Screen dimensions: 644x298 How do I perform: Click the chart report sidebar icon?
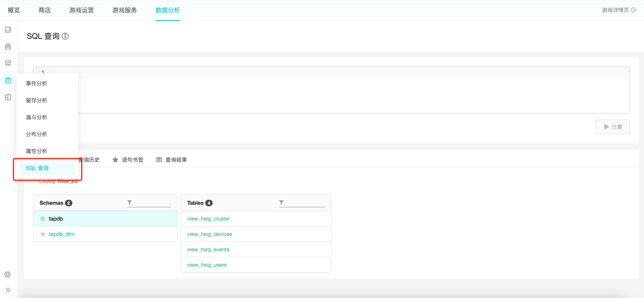tap(8, 30)
